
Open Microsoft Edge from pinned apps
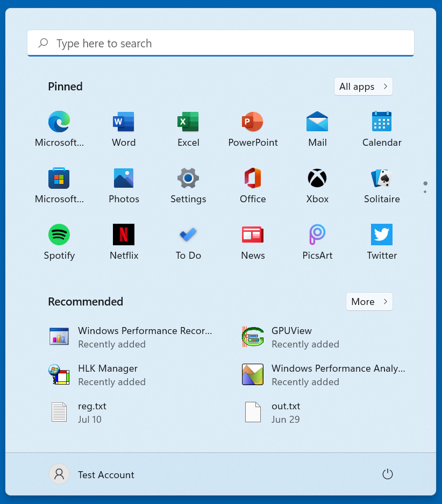[59, 129]
